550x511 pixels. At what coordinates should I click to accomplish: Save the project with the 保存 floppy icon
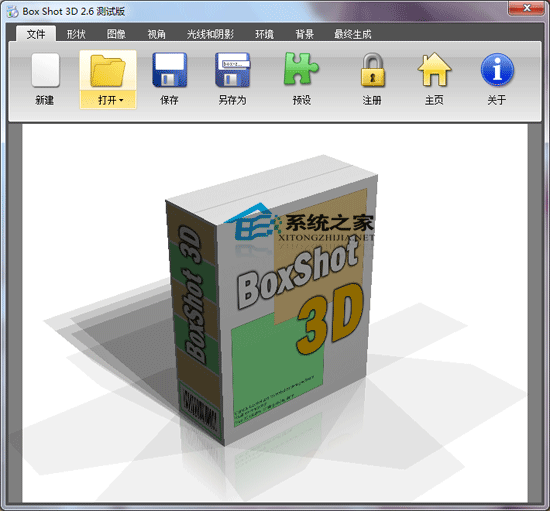pyautogui.click(x=169, y=70)
